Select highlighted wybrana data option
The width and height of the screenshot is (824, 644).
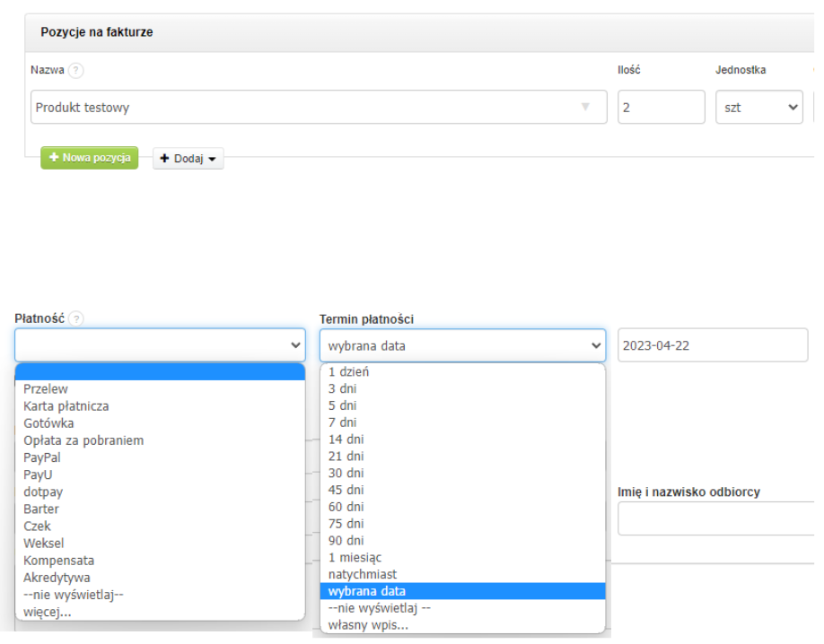pyautogui.click(x=462, y=591)
